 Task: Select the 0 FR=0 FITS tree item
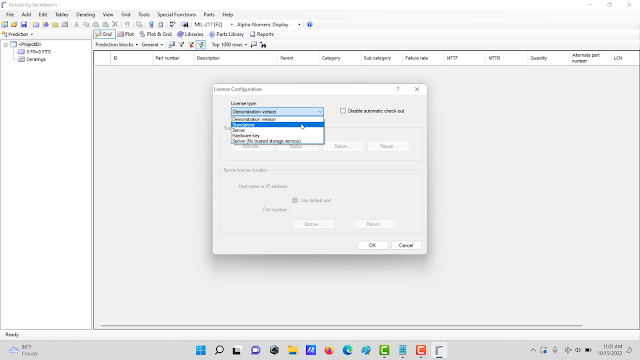39,52
